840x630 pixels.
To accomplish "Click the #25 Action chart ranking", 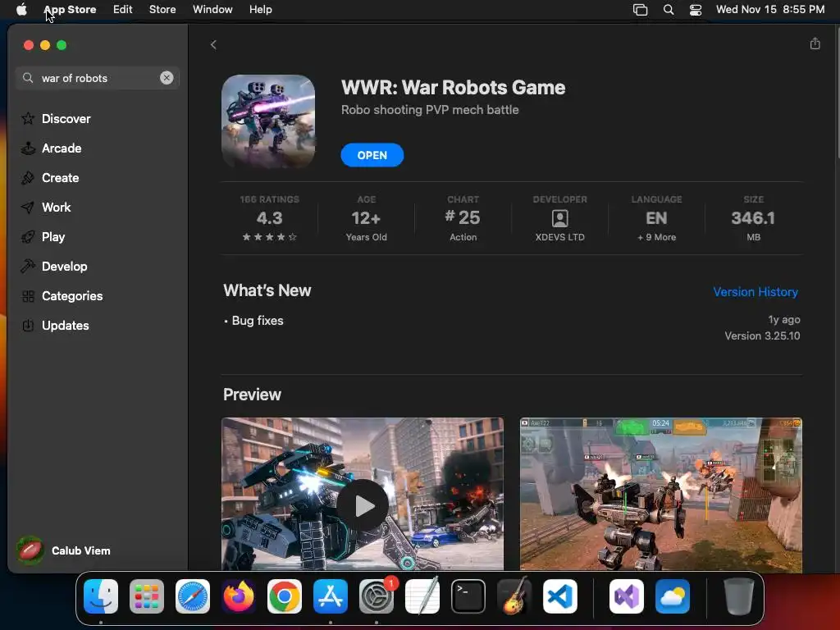I will (463, 219).
